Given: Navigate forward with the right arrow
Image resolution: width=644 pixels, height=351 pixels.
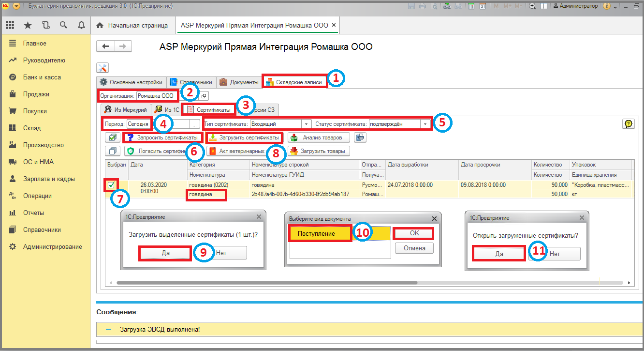Looking at the screenshot, I should [x=123, y=46].
